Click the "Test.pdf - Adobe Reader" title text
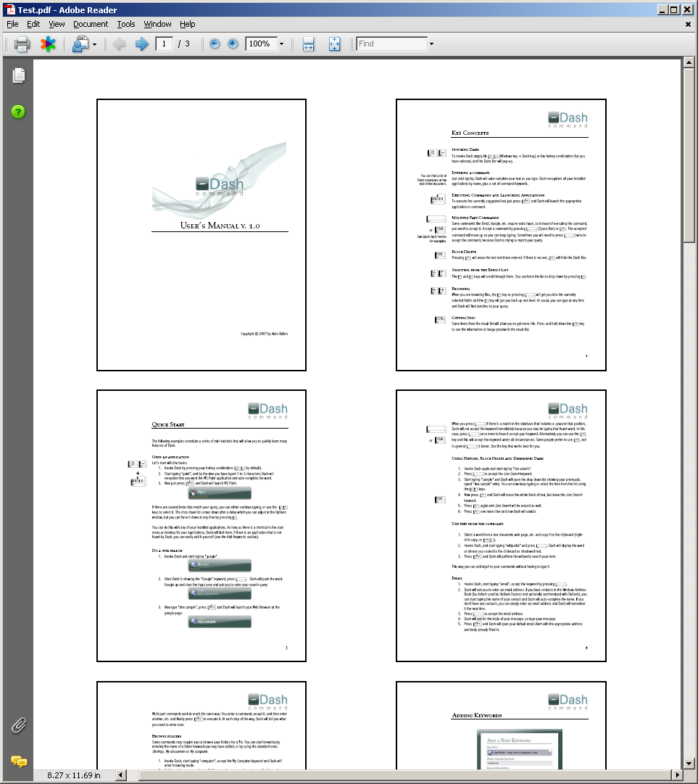This screenshot has width=698, height=784. coord(67,10)
